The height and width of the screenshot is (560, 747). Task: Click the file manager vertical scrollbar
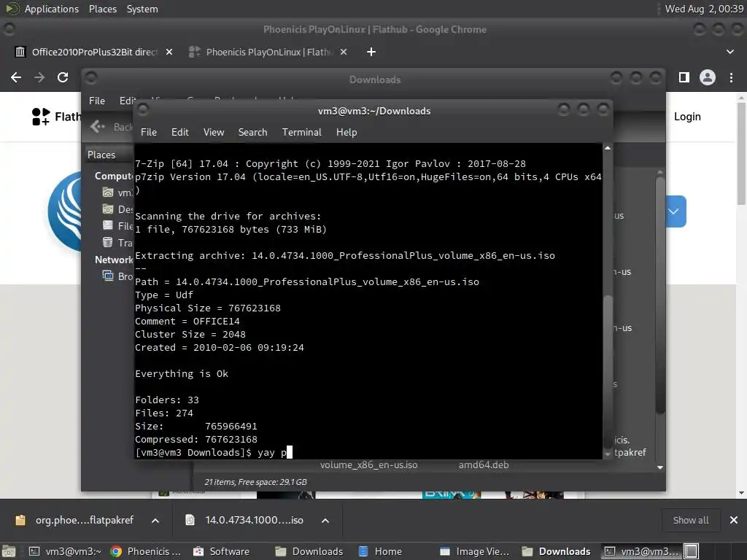(659, 295)
